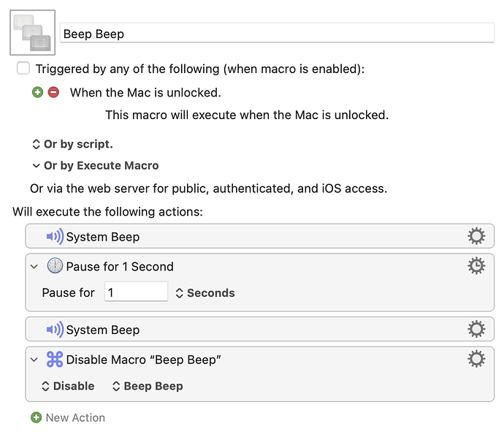
Task: Remove the Mac unlocked trigger via red minus
Action: (53, 93)
